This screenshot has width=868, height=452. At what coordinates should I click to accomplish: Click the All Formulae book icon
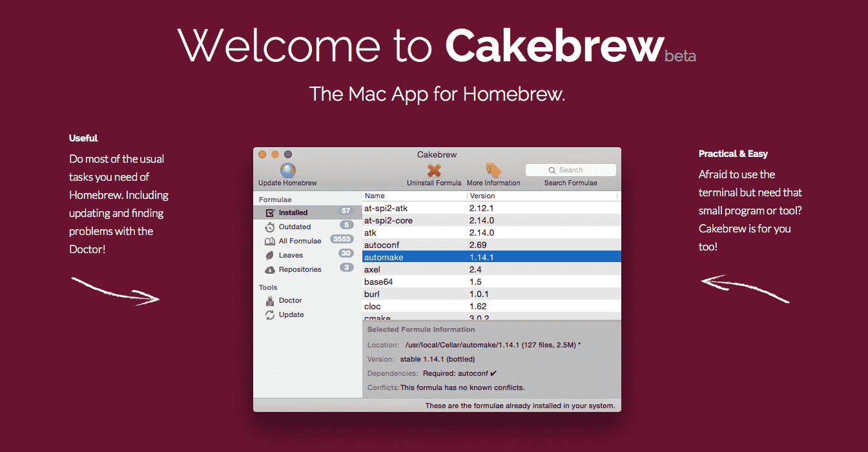pos(270,241)
